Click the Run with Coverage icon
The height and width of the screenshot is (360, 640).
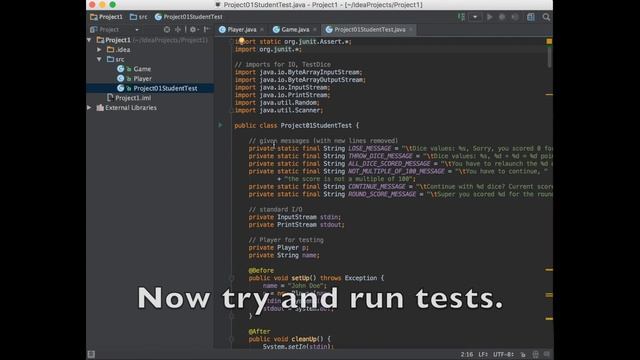coord(515,17)
